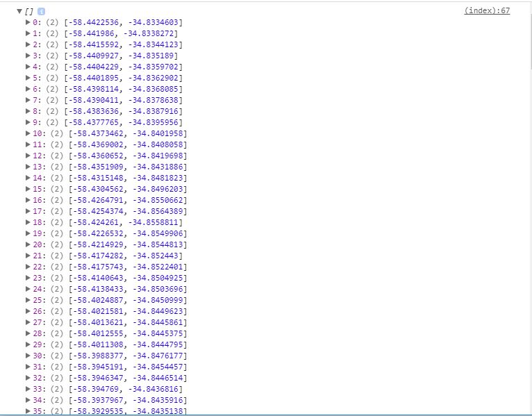Expand array entry 5
This screenshot has width=532, height=416.
28,78
